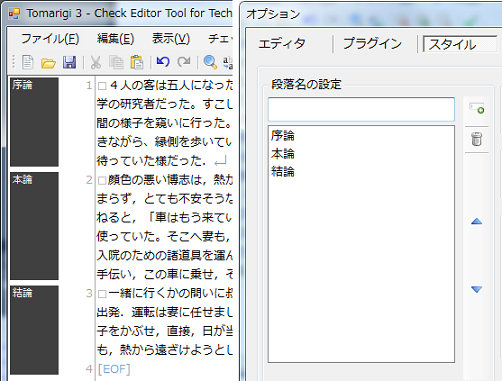
Task: Click text line starting 顔色の悪い博志は
Action: [165, 180]
